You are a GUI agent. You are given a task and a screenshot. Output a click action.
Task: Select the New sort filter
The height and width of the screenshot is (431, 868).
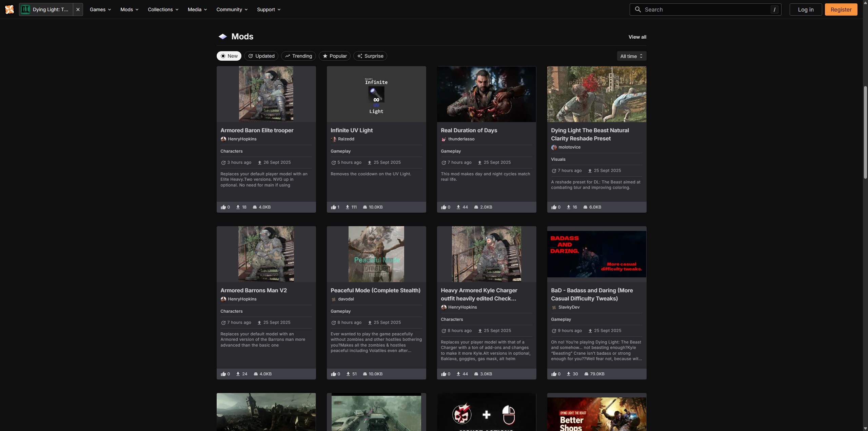[x=229, y=56]
